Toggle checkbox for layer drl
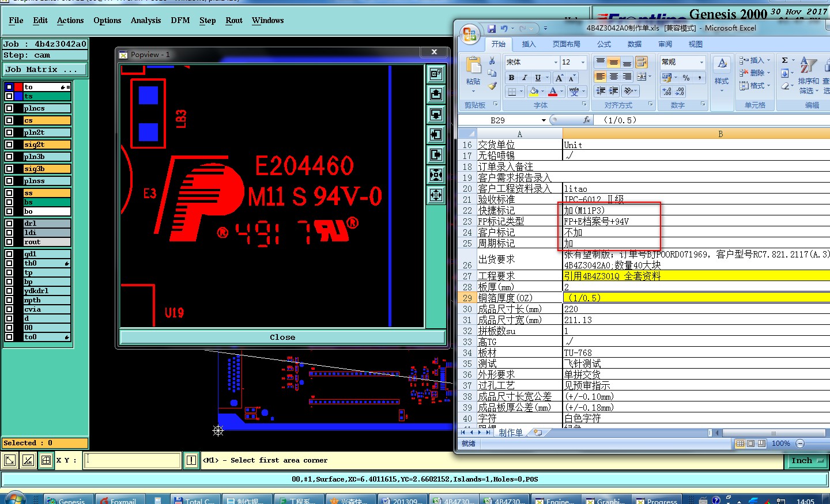Viewport: 830px width, 504px height. point(9,223)
